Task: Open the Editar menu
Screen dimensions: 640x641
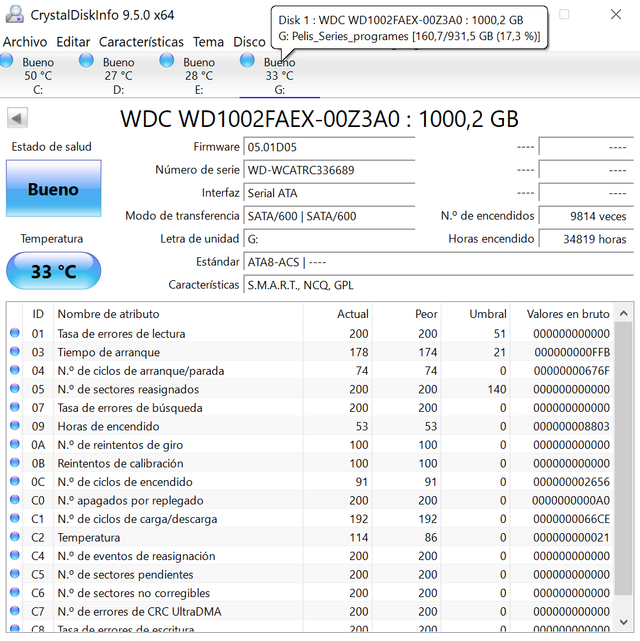Action: pos(73,42)
